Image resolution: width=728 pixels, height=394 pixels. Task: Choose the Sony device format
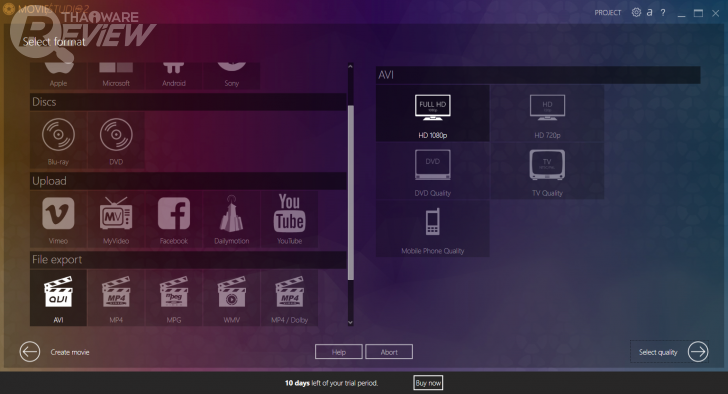point(231,76)
